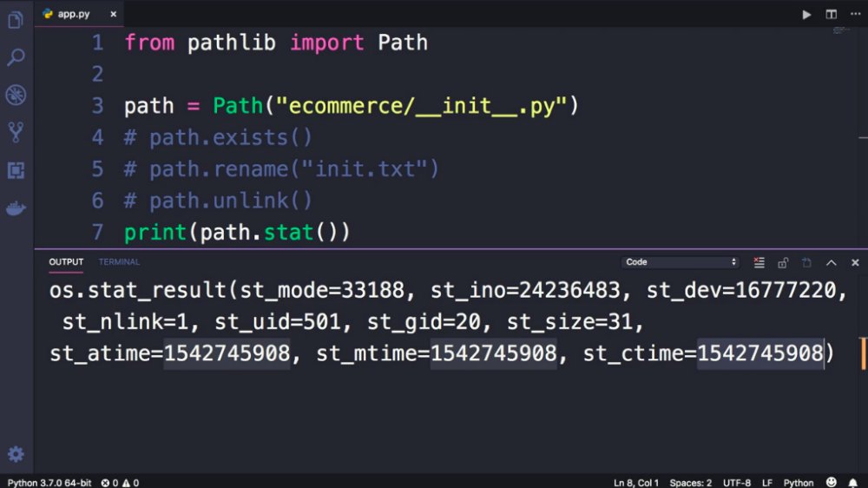Change indentation via Spaces: 2

tap(690, 483)
